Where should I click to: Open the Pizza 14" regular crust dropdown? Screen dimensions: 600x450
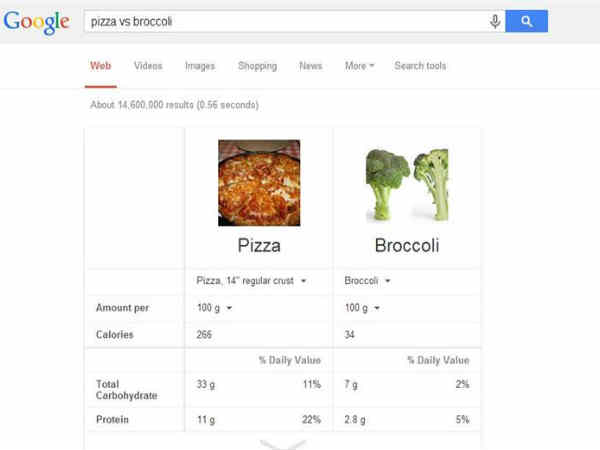tap(251, 281)
